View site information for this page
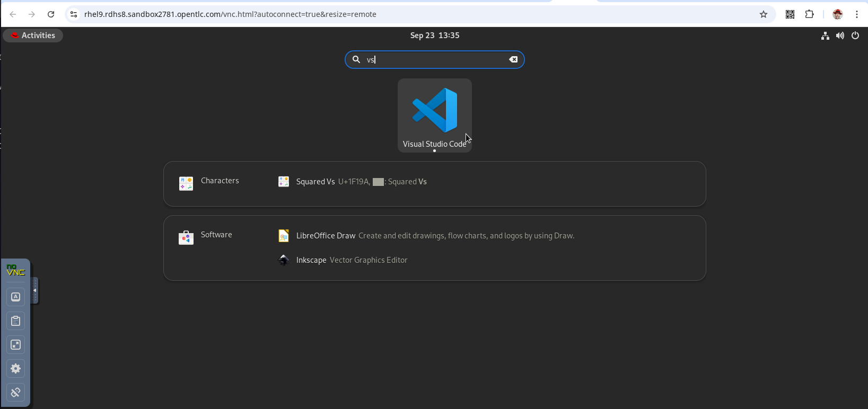 [74, 14]
